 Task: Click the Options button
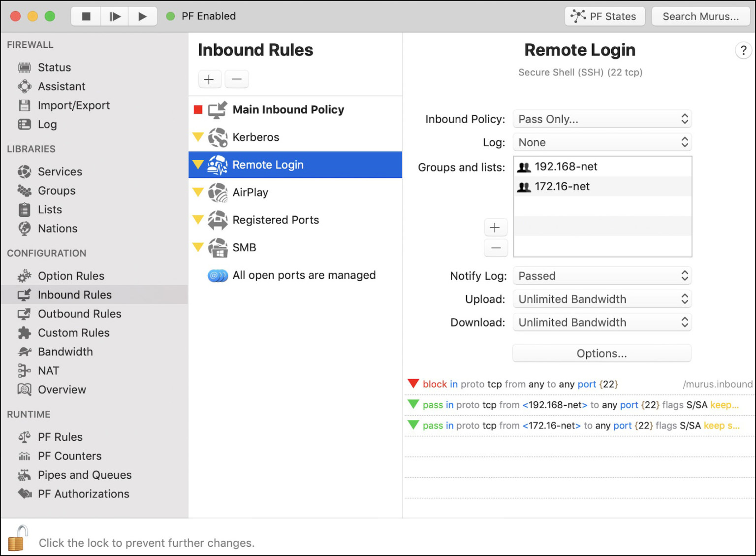pyautogui.click(x=601, y=353)
